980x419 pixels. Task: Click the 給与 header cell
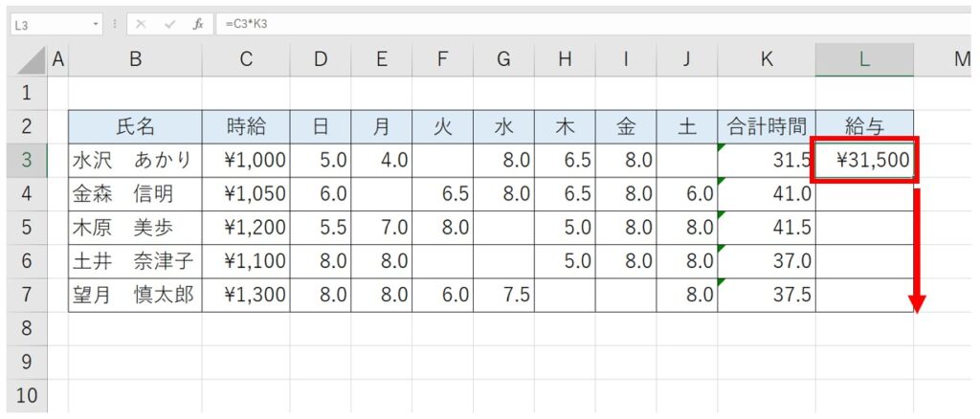[x=864, y=125]
